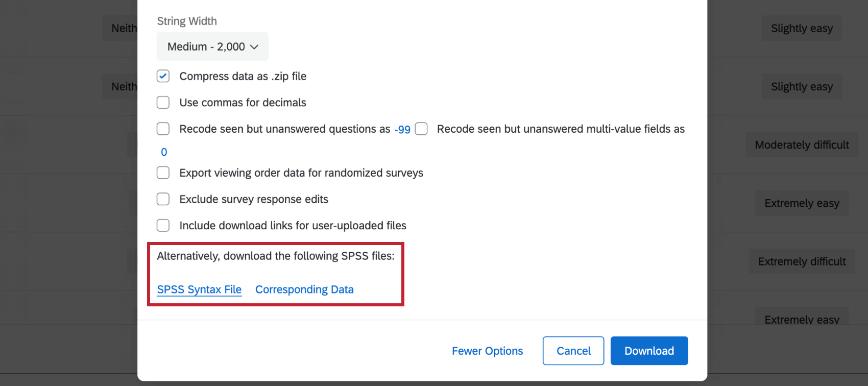Screen dimensions: 868x386
Task: Select the Slightly easy response option
Action: 802,28
